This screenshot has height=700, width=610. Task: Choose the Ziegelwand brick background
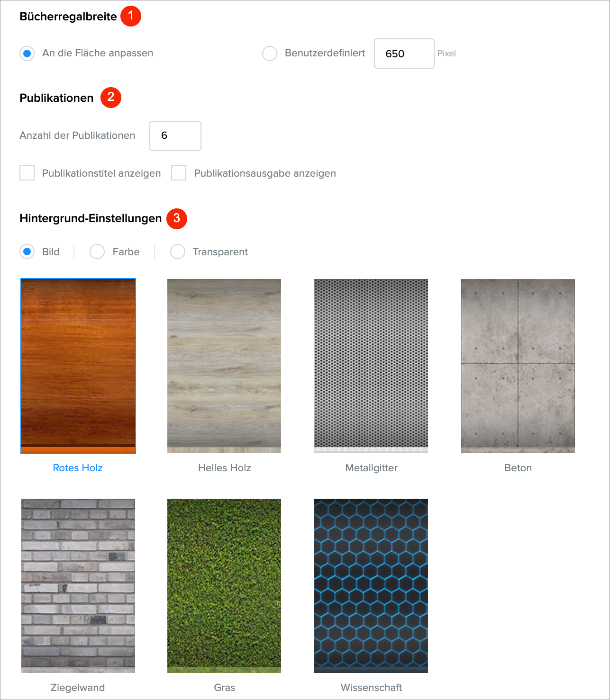pyautogui.click(x=78, y=586)
